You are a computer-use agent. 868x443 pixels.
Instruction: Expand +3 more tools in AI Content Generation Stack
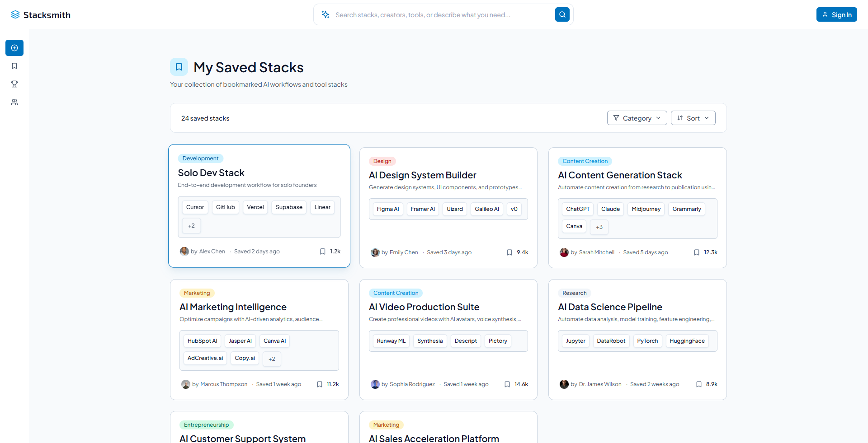599,227
